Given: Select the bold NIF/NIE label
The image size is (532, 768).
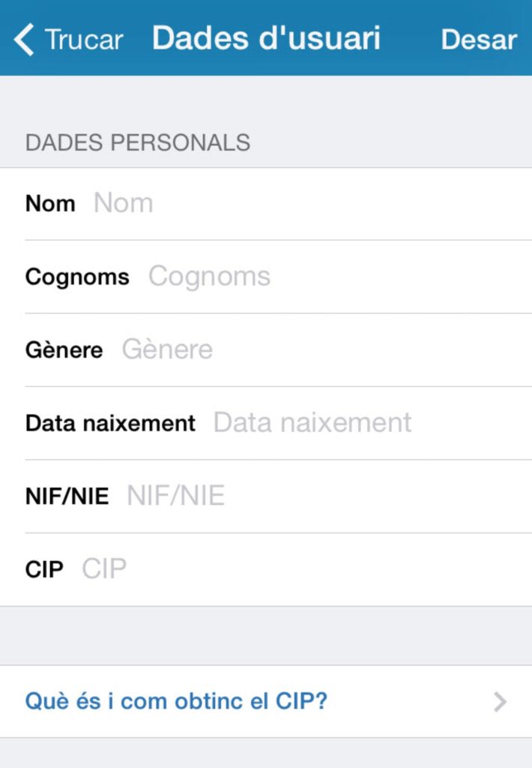Looking at the screenshot, I should 67,496.
